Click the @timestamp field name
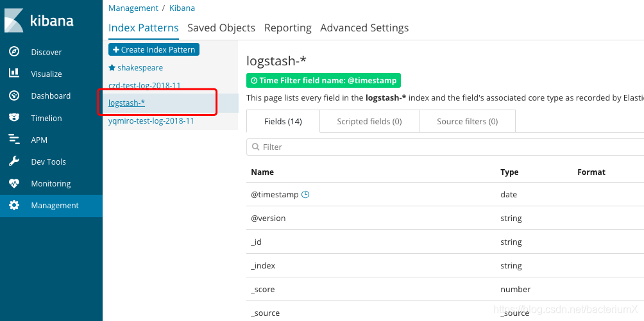Screen dimensions: 644x321 coord(275,195)
